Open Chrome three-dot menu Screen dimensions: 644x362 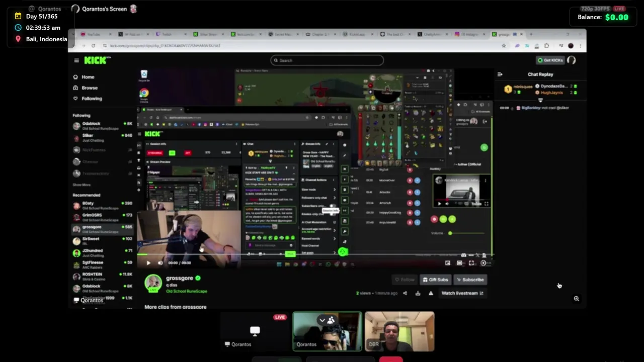click(581, 46)
